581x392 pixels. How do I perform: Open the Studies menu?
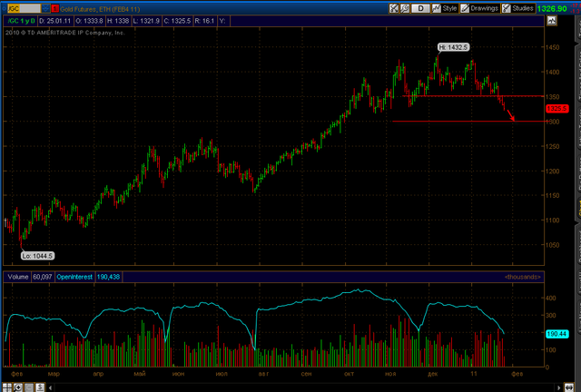point(518,8)
